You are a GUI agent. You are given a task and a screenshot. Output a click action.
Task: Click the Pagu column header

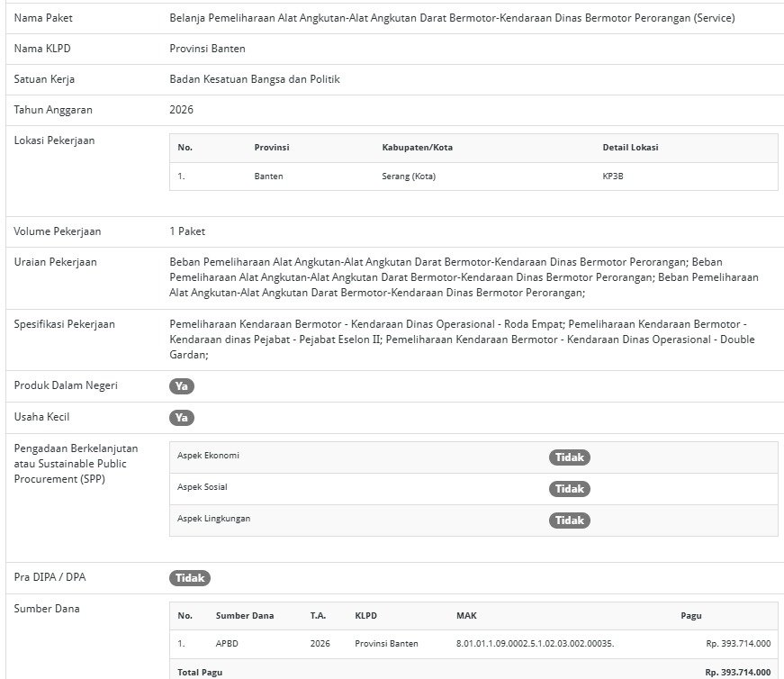click(690, 616)
